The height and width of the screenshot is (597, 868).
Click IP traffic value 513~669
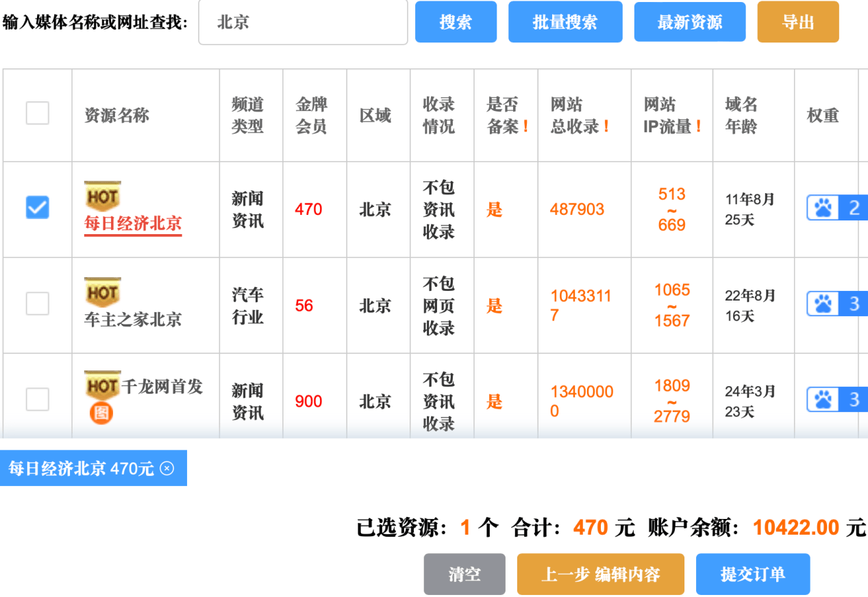click(x=671, y=209)
